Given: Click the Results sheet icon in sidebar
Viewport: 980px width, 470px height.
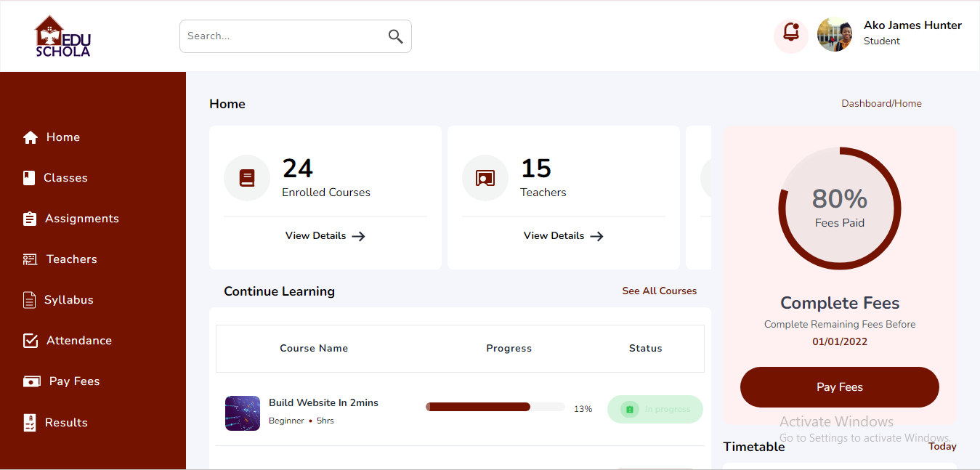Looking at the screenshot, I should pyautogui.click(x=30, y=423).
